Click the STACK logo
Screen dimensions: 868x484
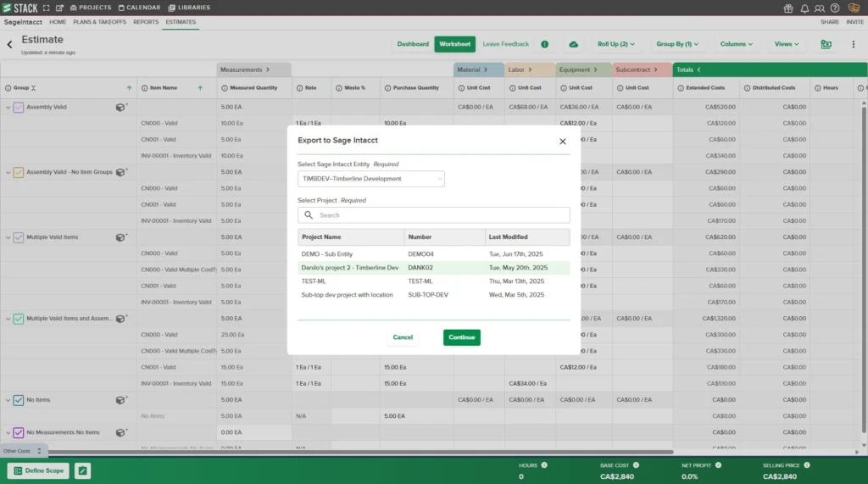coord(20,8)
